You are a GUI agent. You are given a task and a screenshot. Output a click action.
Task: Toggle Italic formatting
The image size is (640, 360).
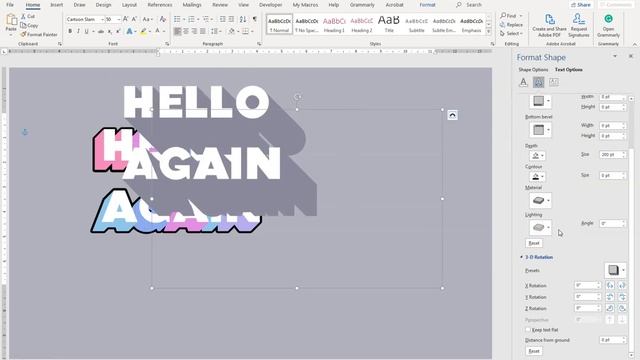point(78,31)
